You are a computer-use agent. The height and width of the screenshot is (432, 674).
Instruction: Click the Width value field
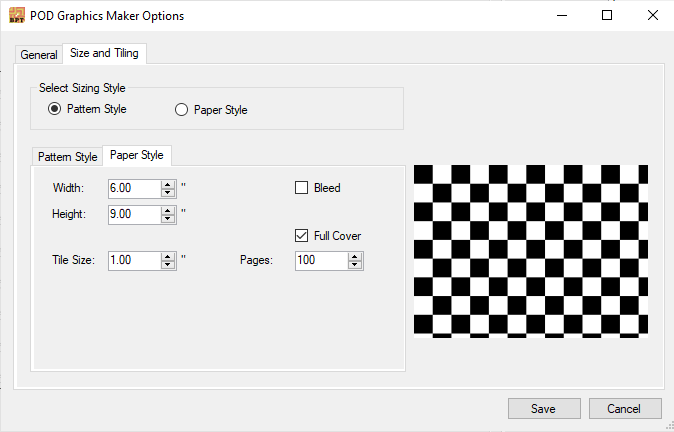[x=135, y=189]
